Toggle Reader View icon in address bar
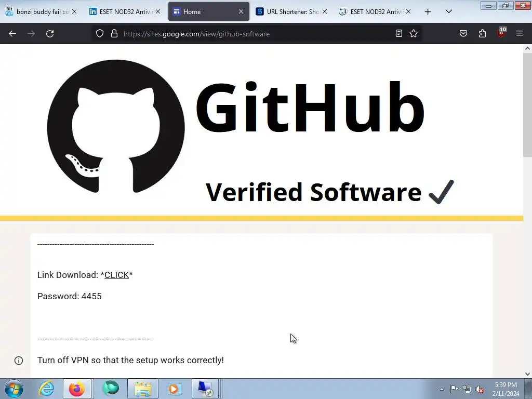The image size is (532, 399). click(x=399, y=33)
